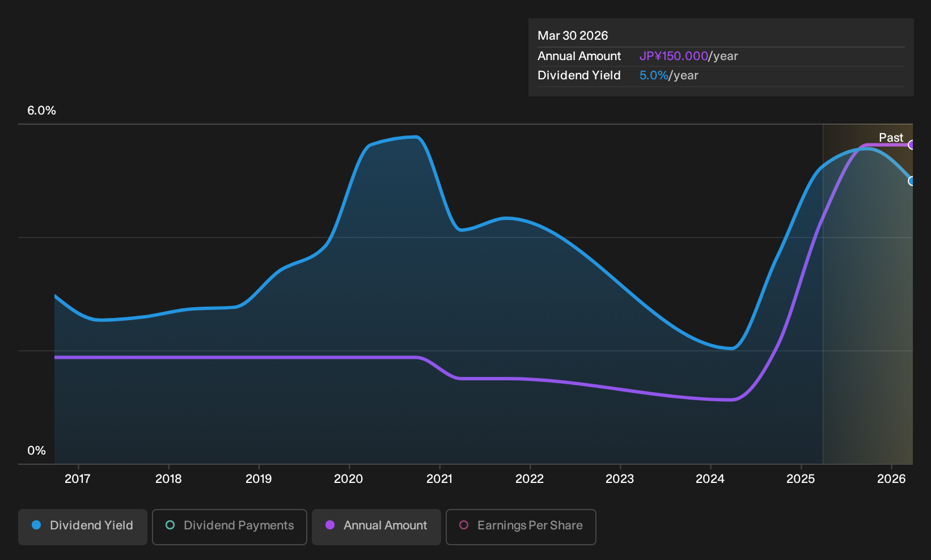Click the 2026 x-axis label
The width and height of the screenshot is (931, 560).
(x=891, y=479)
